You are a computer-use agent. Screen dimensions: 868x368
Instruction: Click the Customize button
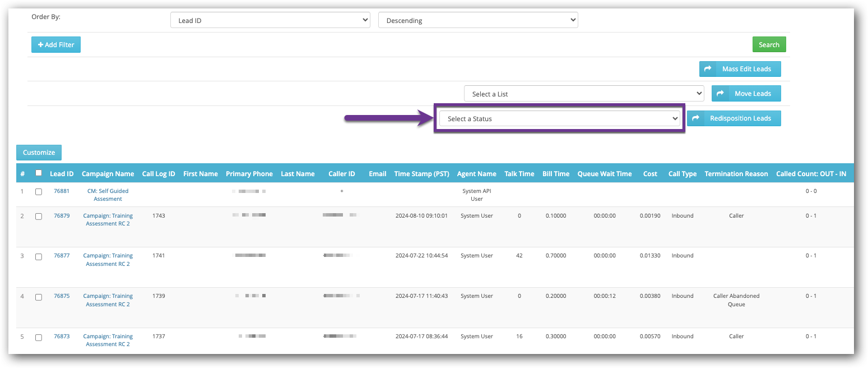(x=39, y=152)
